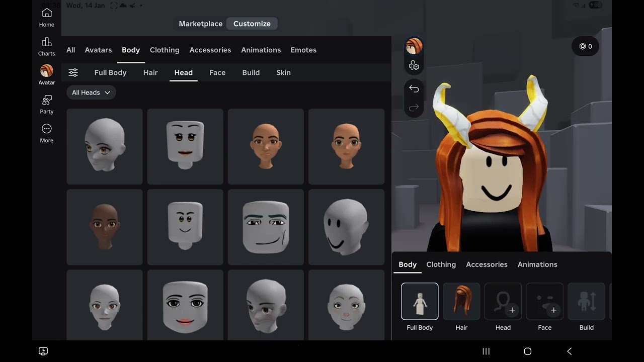This screenshot has width=644, height=362.
Task: Select the Accessories tab in top bar
Action: [210, 50]
